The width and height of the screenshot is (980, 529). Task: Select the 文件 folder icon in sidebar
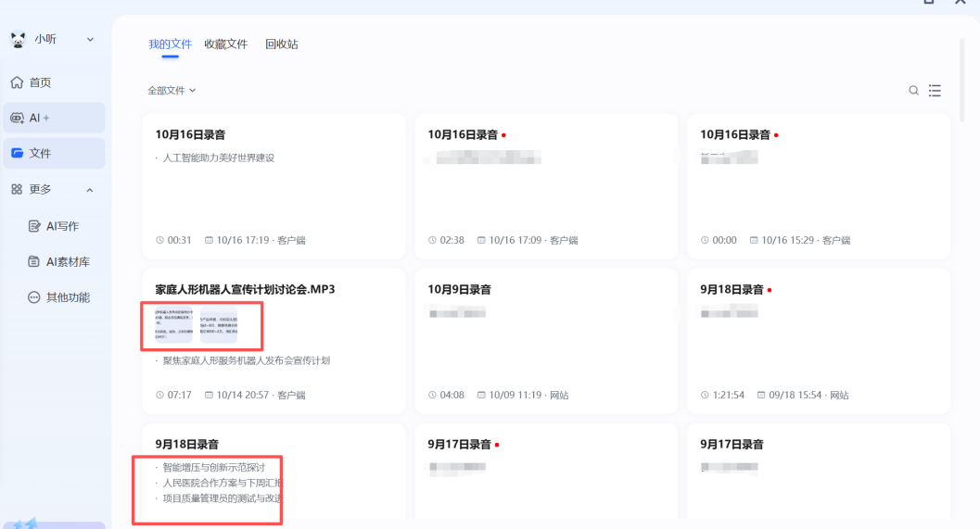click(17, 153)
